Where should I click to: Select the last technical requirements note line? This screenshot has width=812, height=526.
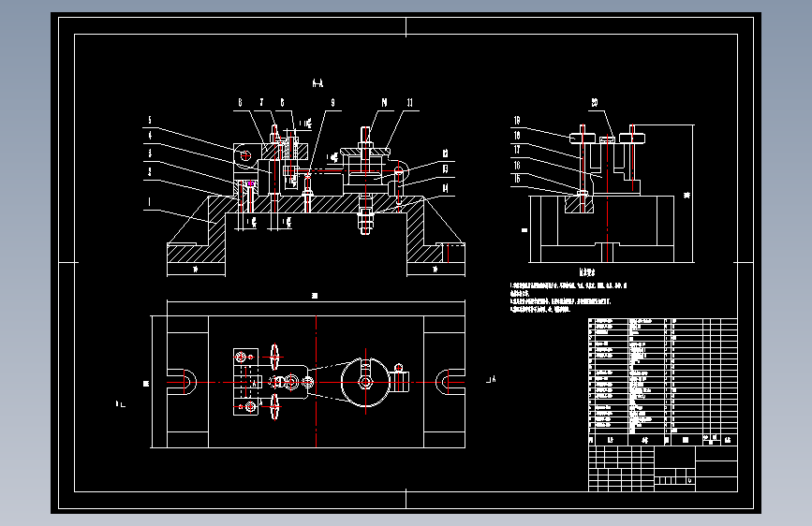tap(539, 309)
